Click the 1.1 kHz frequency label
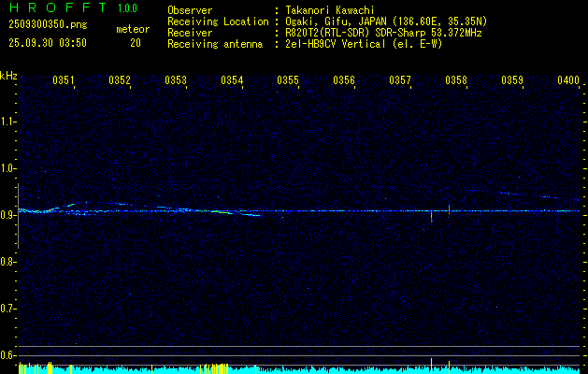 [8, 122]
